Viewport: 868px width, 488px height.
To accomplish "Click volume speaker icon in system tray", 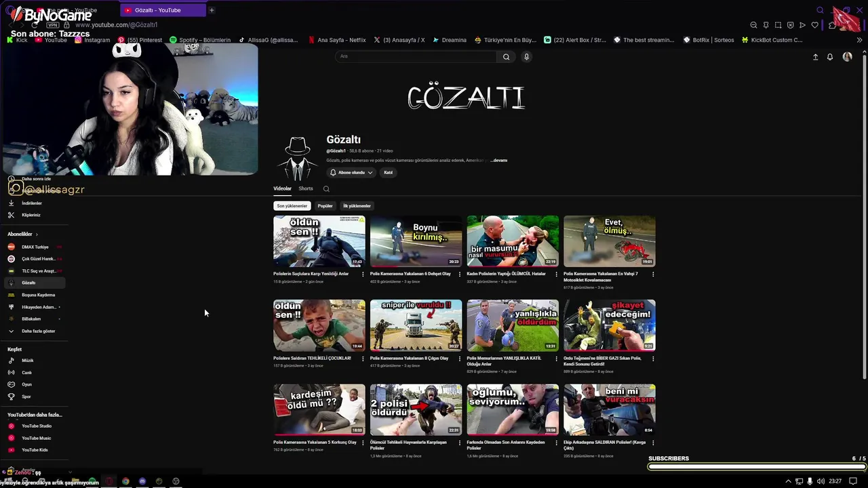I will 821,481.
